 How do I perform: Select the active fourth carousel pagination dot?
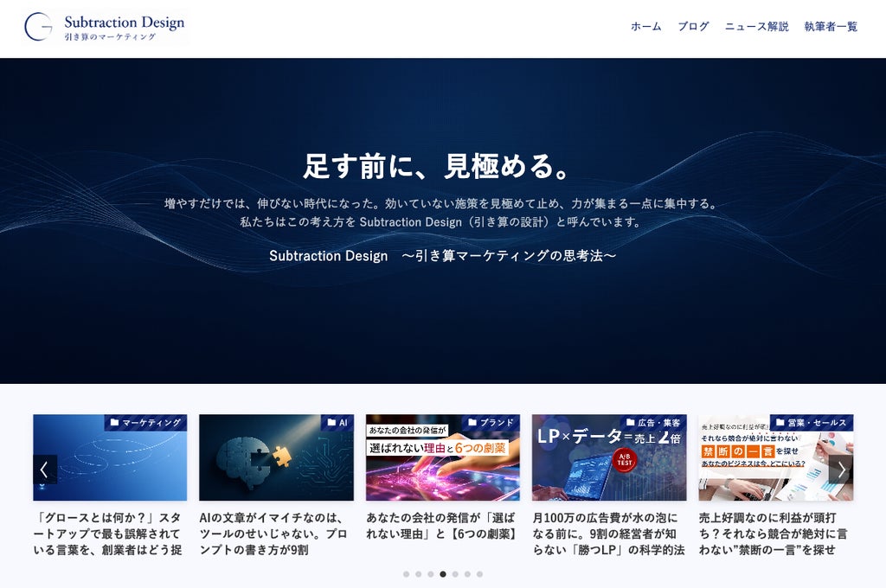(443, 574)
